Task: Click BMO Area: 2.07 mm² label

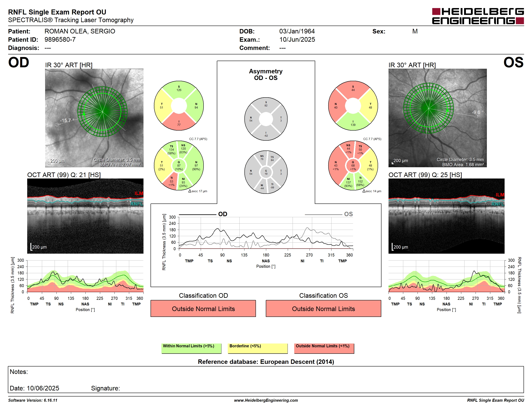Action: tap(120, 165)
